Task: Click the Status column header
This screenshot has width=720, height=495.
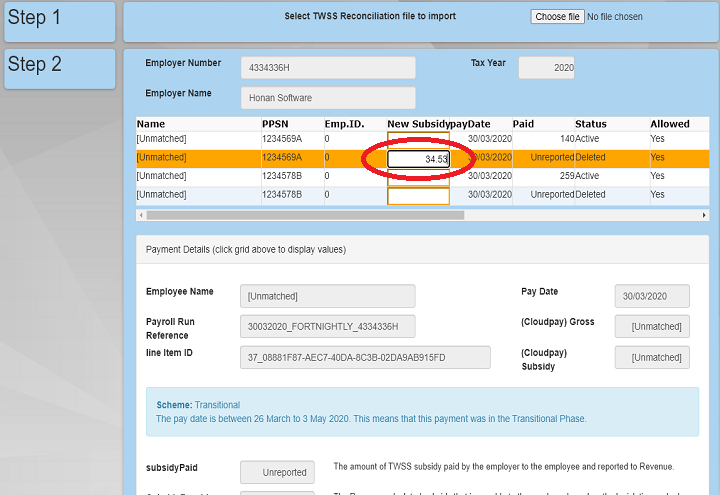Action: (591, 124)
